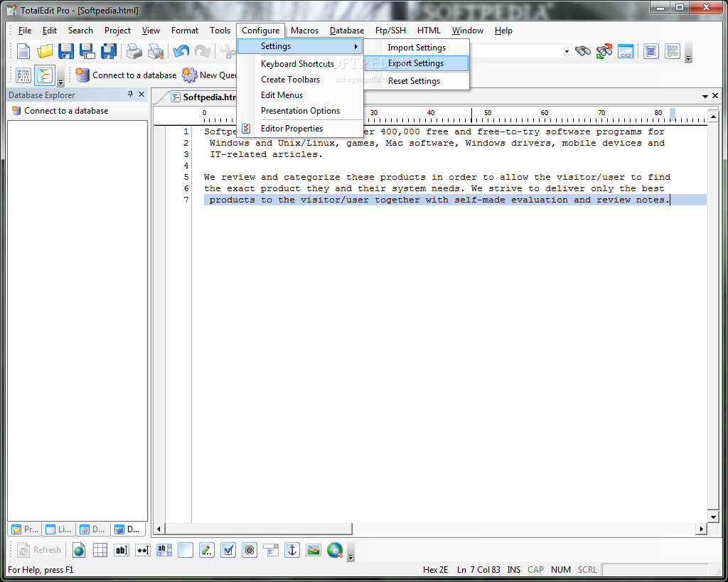Image resolution: width=728 pixels, height=582 pixels.
Task: Open the HTML menu
Action: click(x=429, y=31)
